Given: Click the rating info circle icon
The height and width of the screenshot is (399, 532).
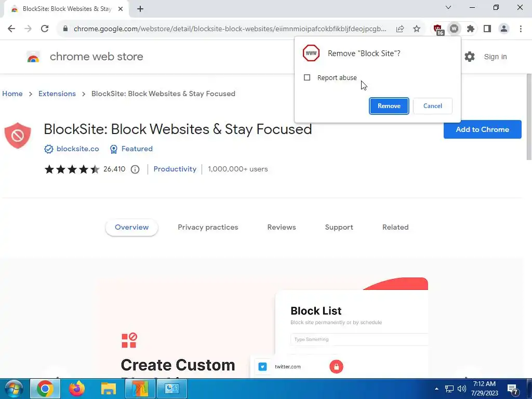Looking at the screenshot, I should tap(135, 169).
